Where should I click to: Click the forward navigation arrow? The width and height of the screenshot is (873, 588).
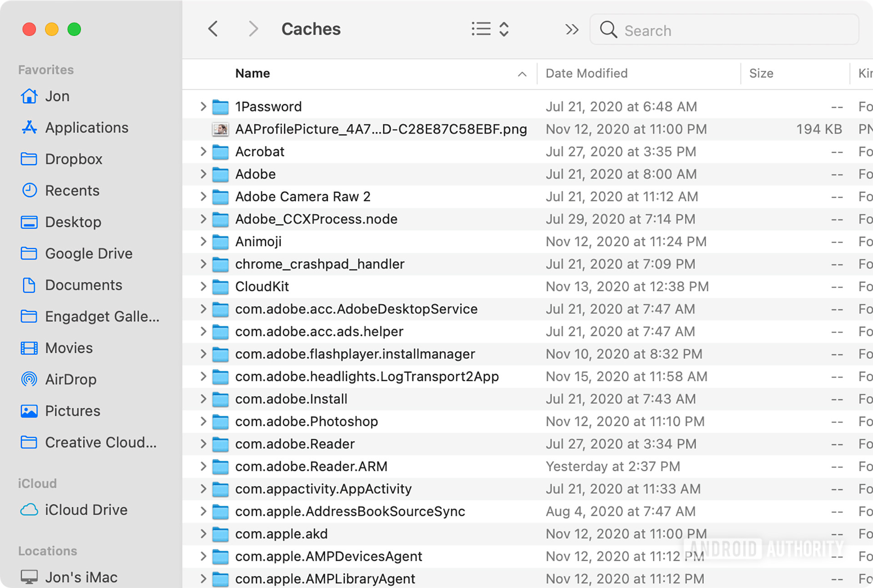253,29
